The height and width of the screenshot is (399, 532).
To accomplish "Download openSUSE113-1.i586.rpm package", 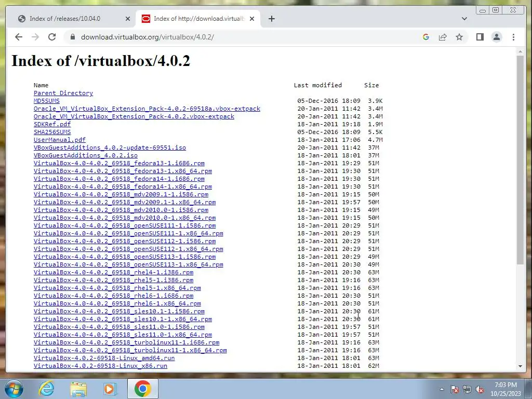I will click(125, 257).
